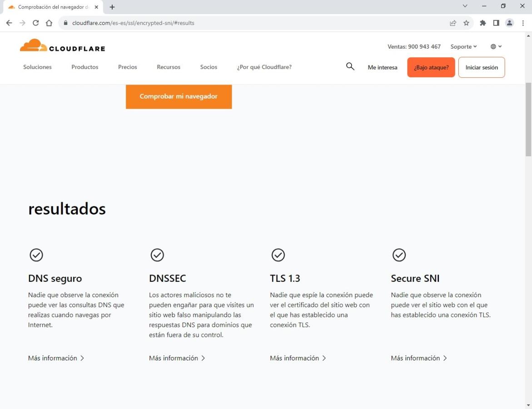Open the Chrome profile avatar icon
Viewport: 532px width, 409px height.
click(x=509, y=23)
